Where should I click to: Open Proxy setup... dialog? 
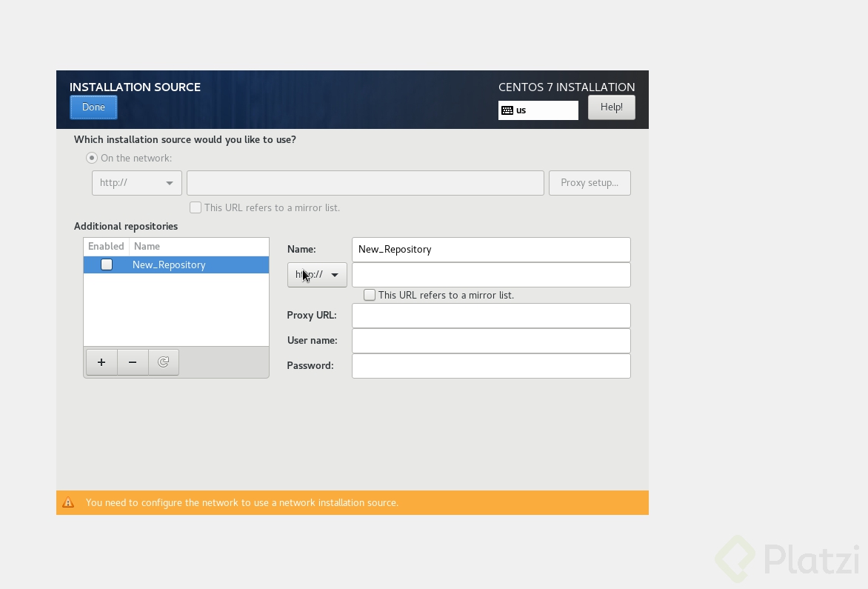[x=590, y=183]
